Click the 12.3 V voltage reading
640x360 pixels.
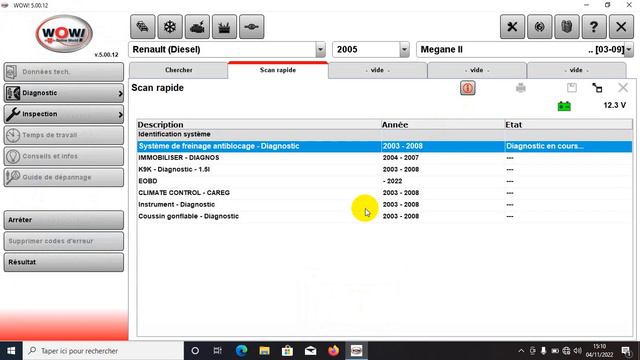click(615, 105)
